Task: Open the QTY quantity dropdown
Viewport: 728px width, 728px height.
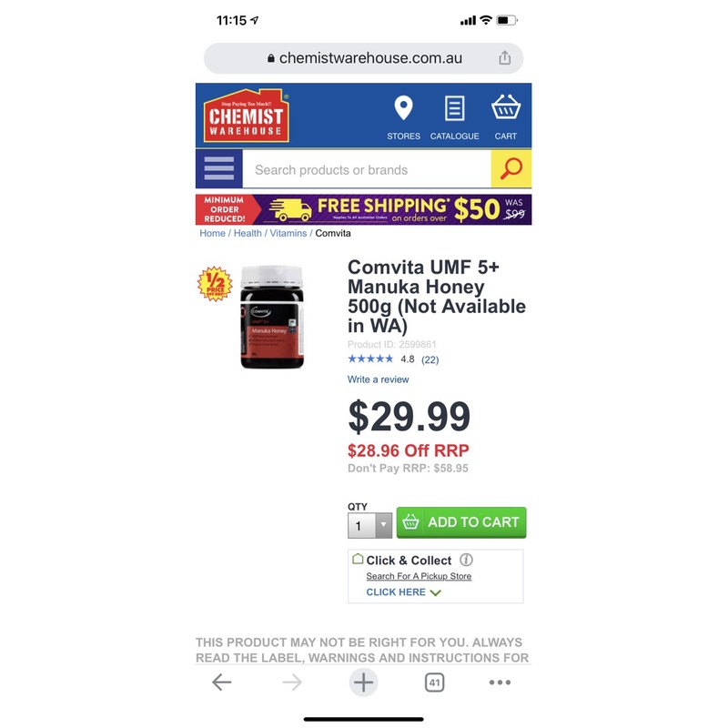Action: point(370,526)
